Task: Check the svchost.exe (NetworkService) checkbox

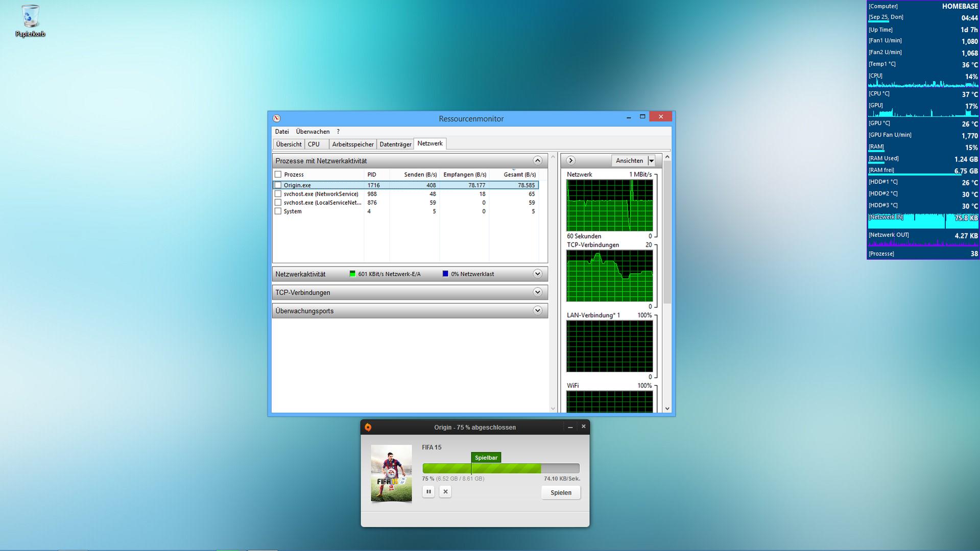Action: click(x=278, y=194)
